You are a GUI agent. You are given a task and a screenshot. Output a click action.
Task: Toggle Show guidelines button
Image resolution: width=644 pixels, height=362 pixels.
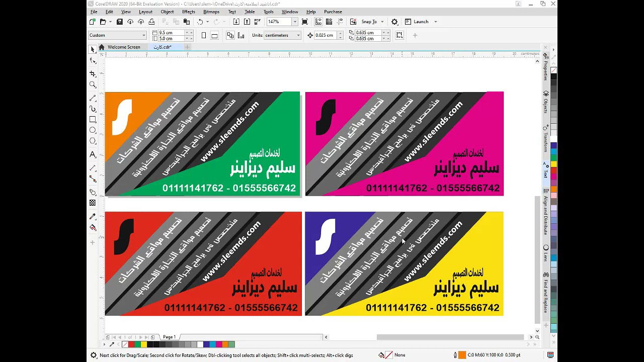(340, 22)
